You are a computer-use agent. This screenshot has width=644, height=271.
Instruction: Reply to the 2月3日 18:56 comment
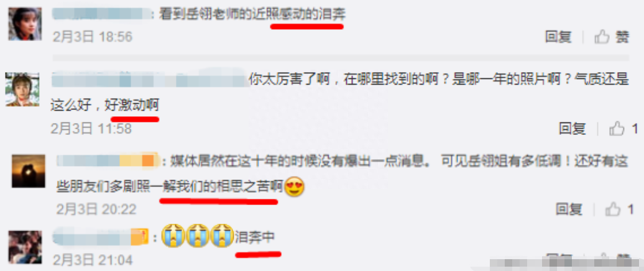click(x=558, y=37)
